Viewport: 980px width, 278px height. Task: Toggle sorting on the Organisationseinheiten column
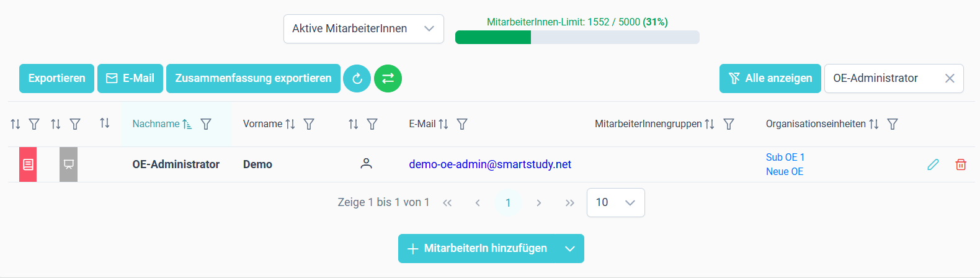point(873,124)
